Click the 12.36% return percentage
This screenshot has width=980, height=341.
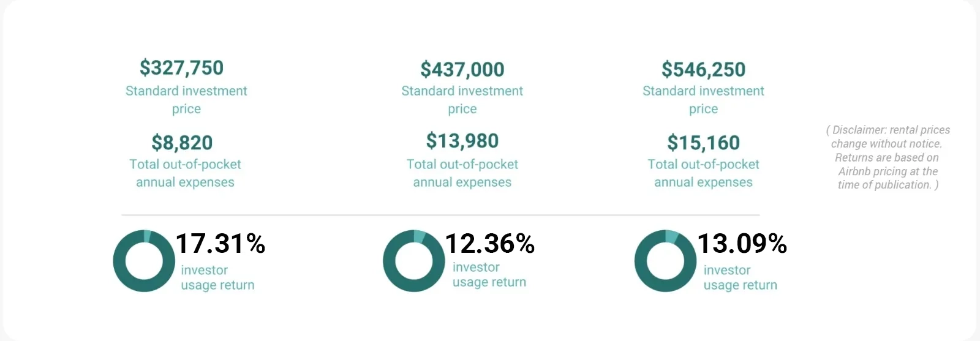[490, 244]
